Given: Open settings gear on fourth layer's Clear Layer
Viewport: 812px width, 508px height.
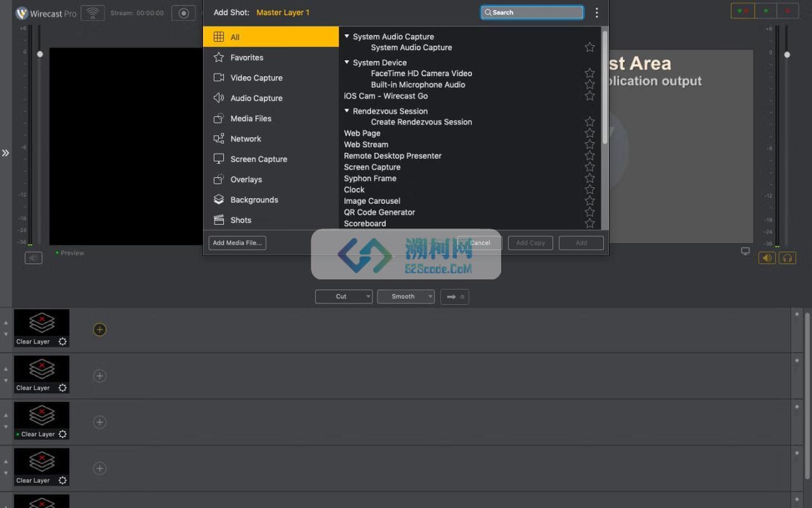Looking at the screenshot, I should 62,481.
